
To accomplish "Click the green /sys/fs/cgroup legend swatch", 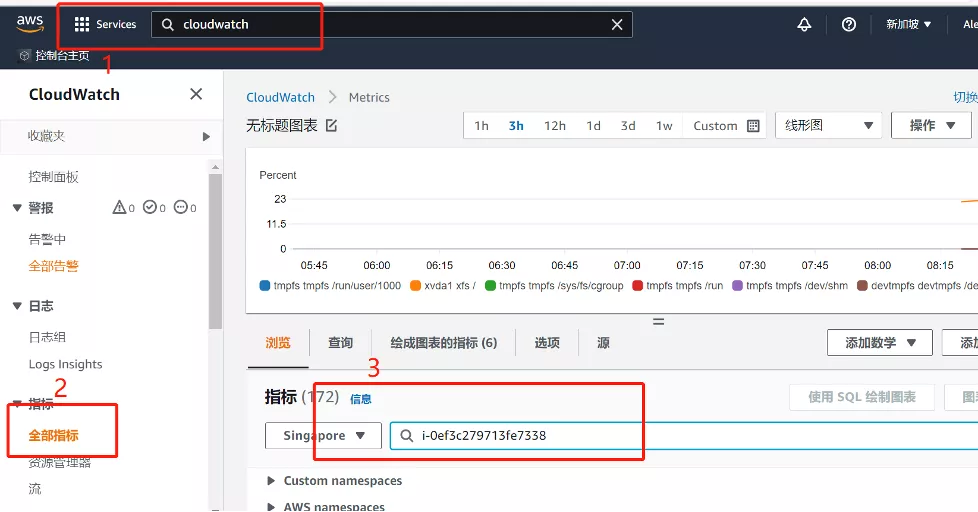I will point(490,286).
